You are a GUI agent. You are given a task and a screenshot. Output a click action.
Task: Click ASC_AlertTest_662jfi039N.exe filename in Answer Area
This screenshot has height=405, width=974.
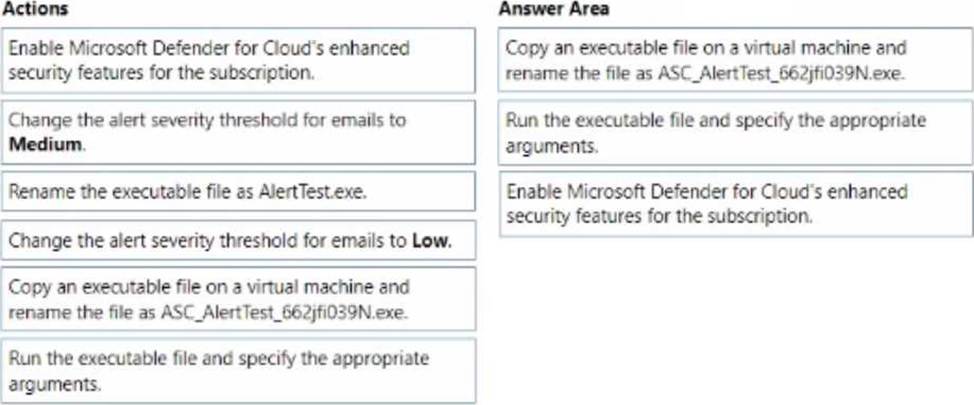point(781,73)
